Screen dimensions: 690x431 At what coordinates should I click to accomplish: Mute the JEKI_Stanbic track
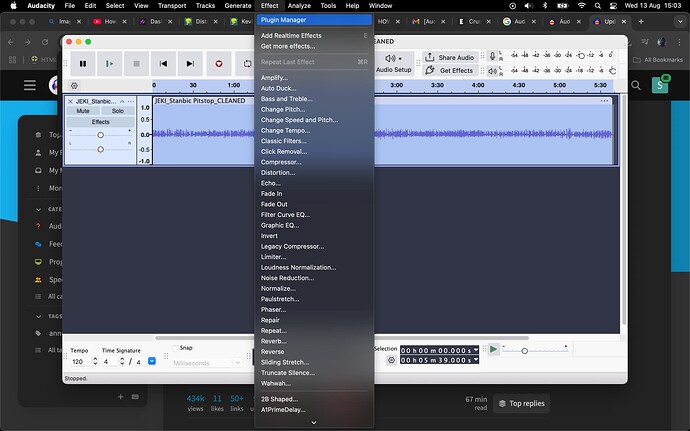coord(83,111)
